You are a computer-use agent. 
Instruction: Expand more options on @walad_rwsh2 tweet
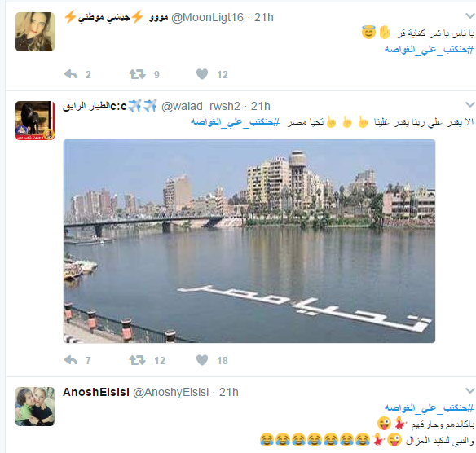[470, 104]
